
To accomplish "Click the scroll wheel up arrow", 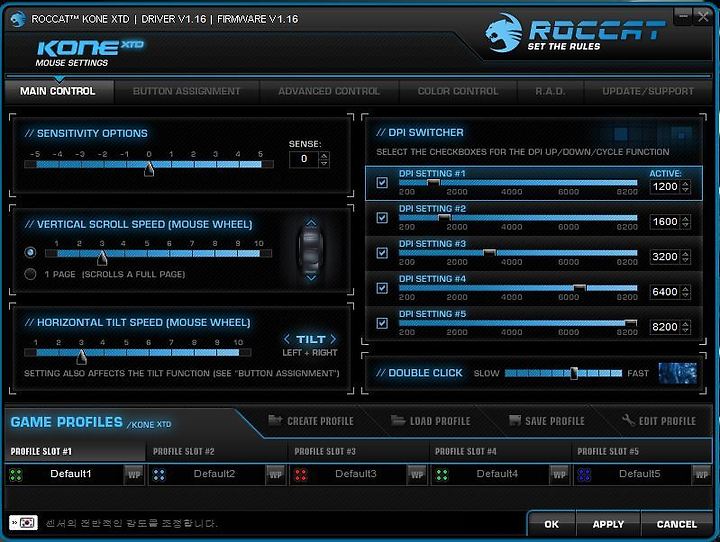I will [311, 224].
